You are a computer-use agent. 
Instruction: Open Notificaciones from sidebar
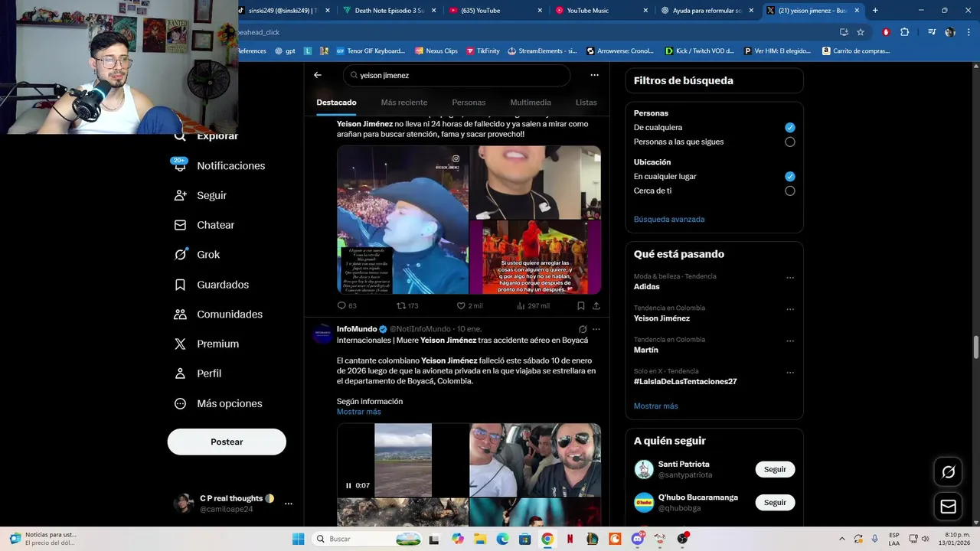click(219, 165)
